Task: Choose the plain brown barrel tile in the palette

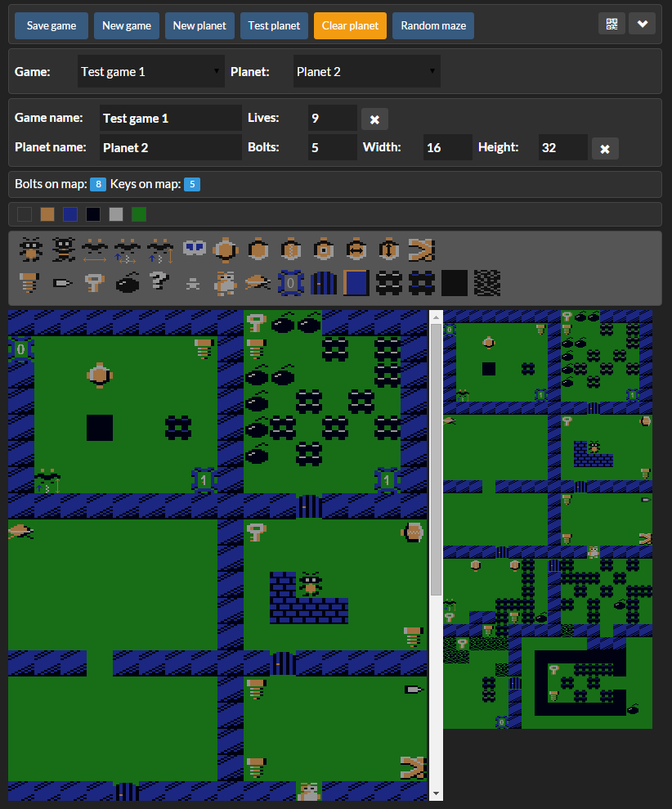Action: coord(258,250)
